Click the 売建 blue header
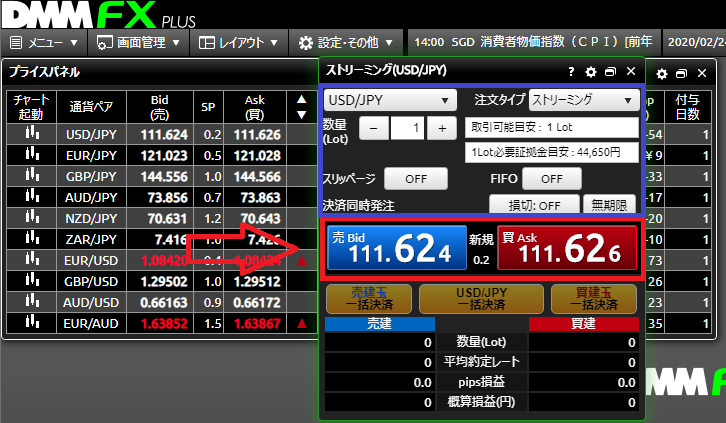Viewport: 726px width, 423px height. (x=380, y=323)
